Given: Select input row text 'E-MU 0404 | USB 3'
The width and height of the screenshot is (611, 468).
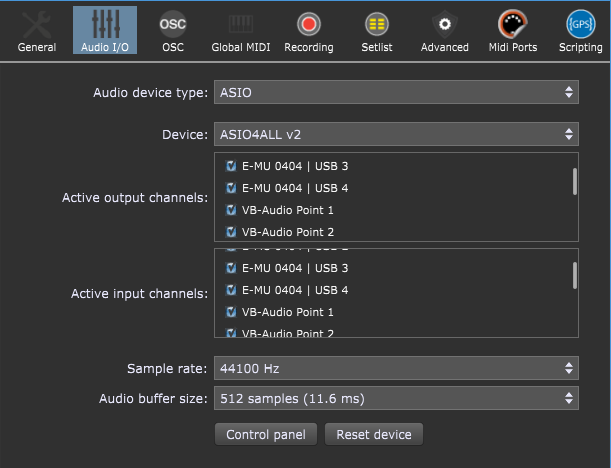Looking at the screenshot, I should tap(295, 268).
